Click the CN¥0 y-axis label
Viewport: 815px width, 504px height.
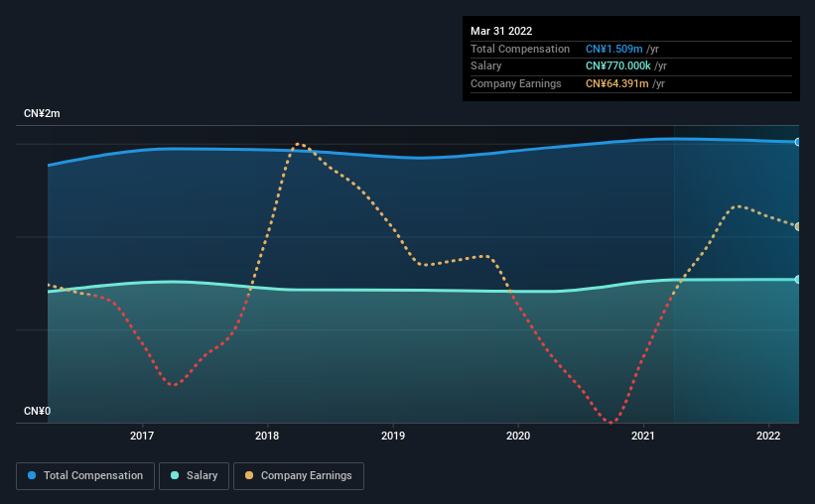(38, 411)
